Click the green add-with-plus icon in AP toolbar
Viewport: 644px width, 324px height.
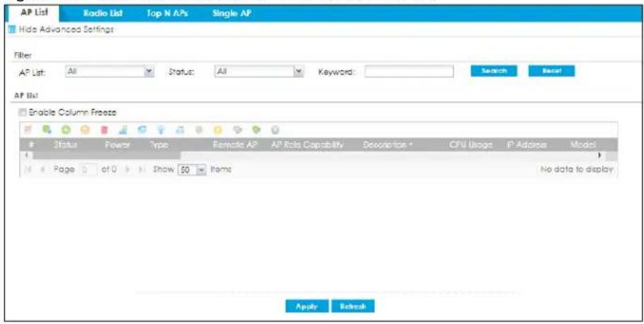tap(47, 130)
